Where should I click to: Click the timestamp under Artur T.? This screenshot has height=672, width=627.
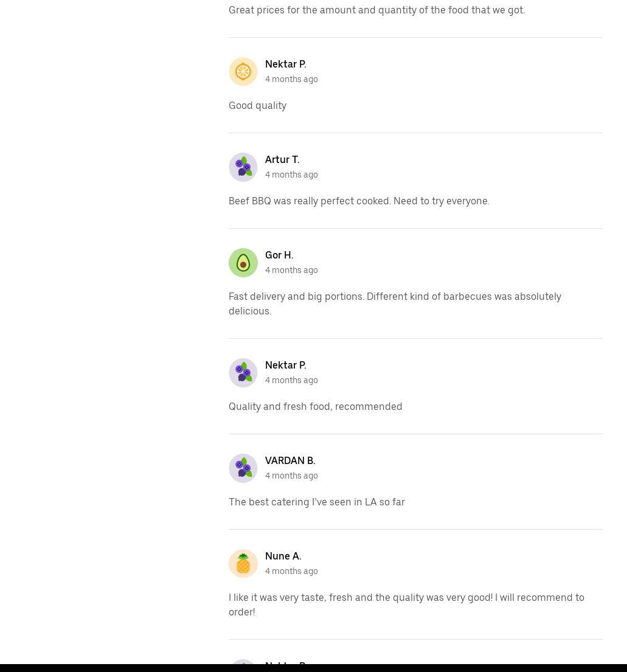tap(291, 175)
